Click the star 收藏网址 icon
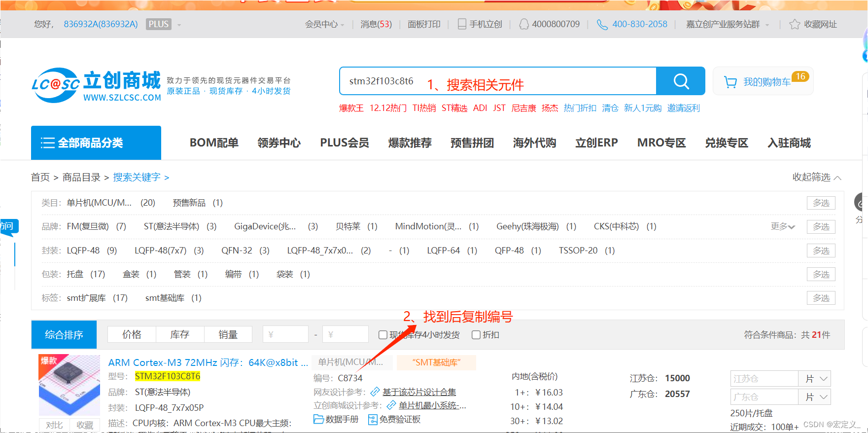The height and width of the screenshot is (433, 868). [x=795, y=24]
